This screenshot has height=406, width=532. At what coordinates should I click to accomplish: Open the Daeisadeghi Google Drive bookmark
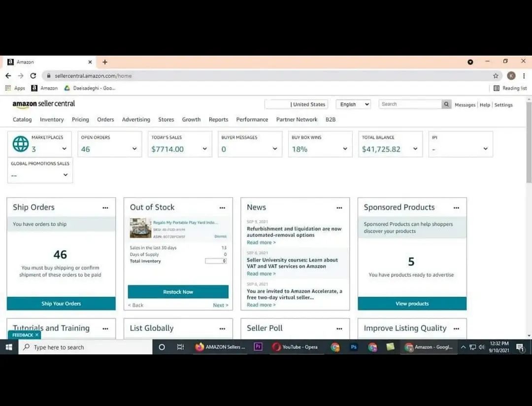tap(90, 88)
